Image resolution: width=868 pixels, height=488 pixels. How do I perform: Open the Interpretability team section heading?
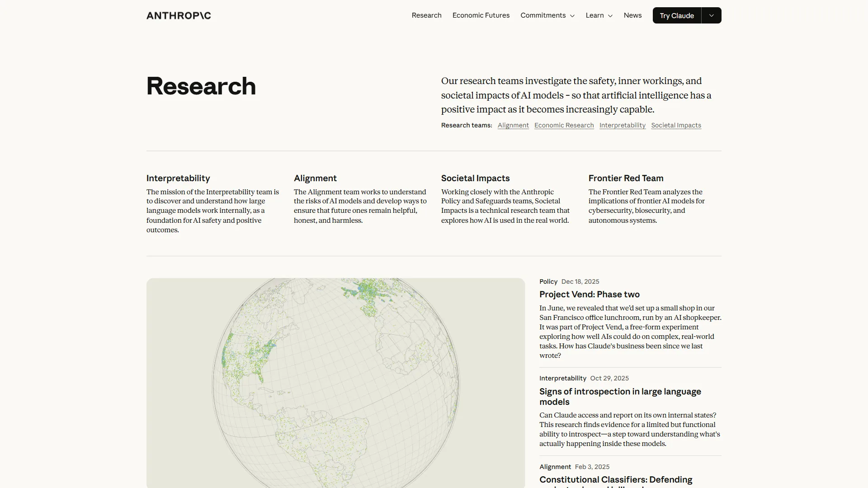(x=178, y=178)
